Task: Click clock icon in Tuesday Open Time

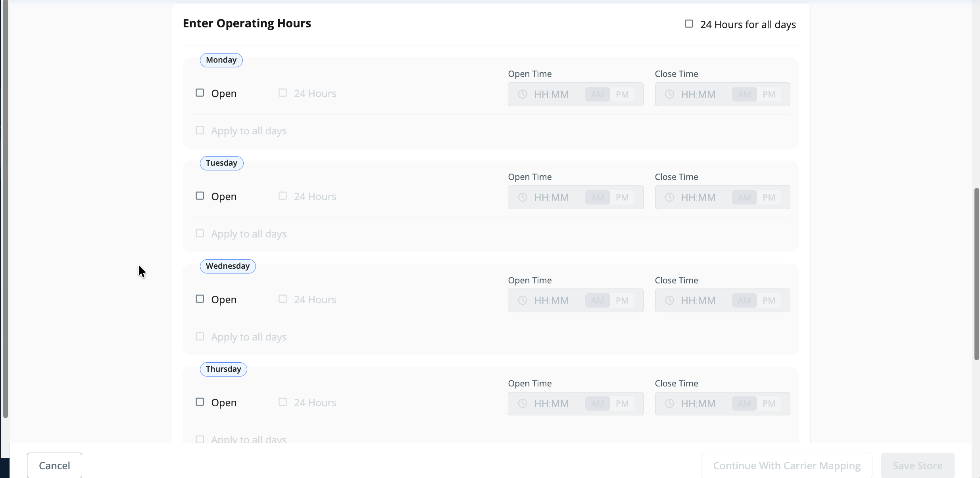Action: tap(523, 197)
